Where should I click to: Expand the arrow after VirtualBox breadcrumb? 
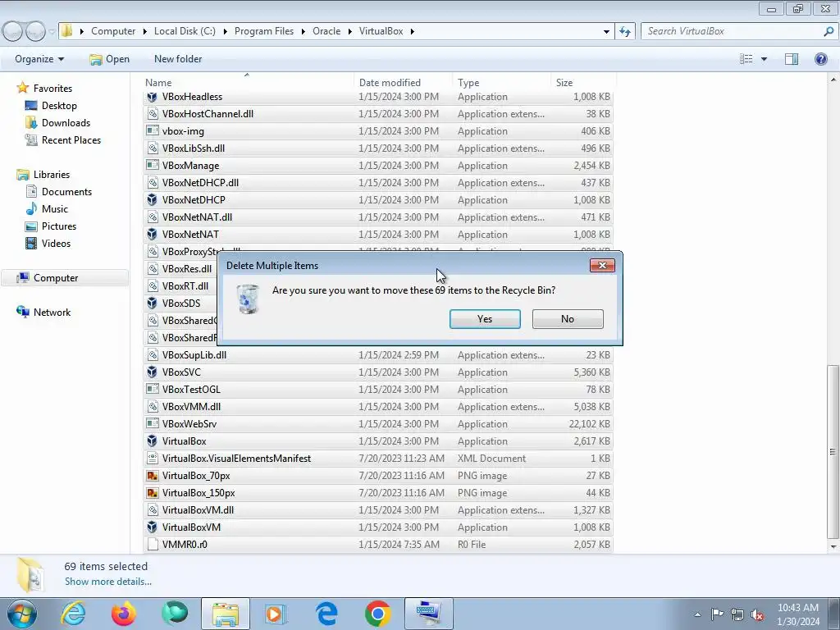click(x=413, y=31)
